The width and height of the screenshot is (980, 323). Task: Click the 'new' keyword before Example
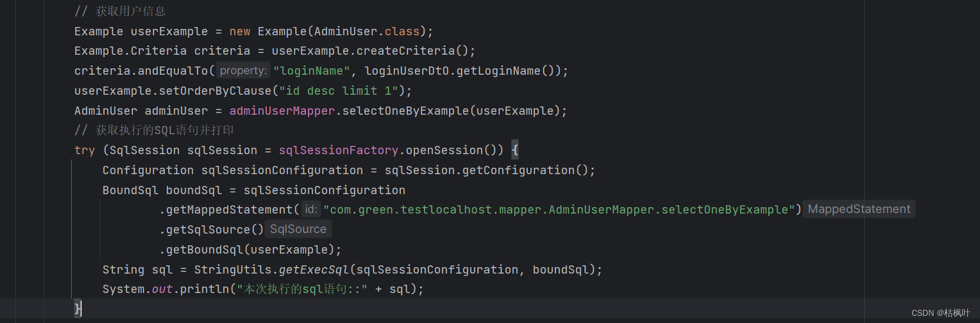pos(240,32)
